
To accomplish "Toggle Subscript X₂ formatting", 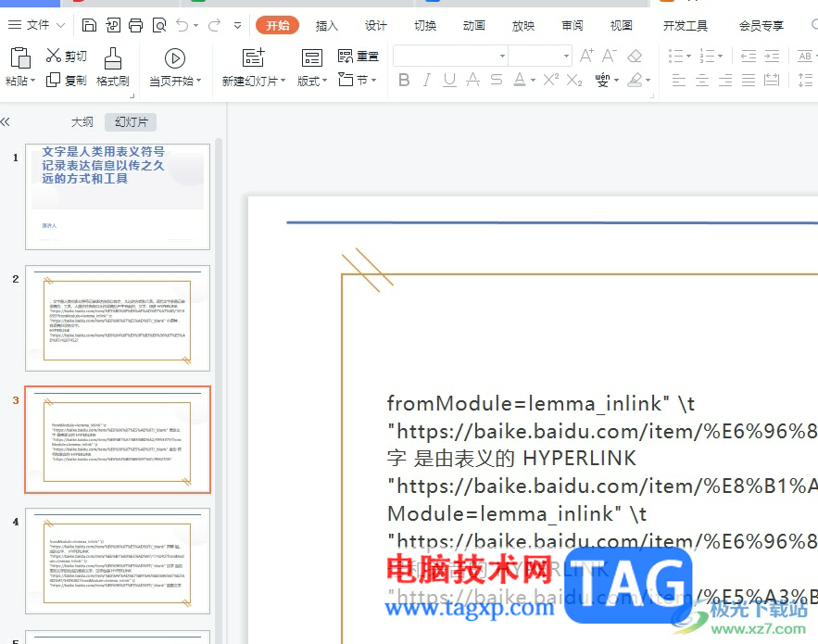I will 573,80.
